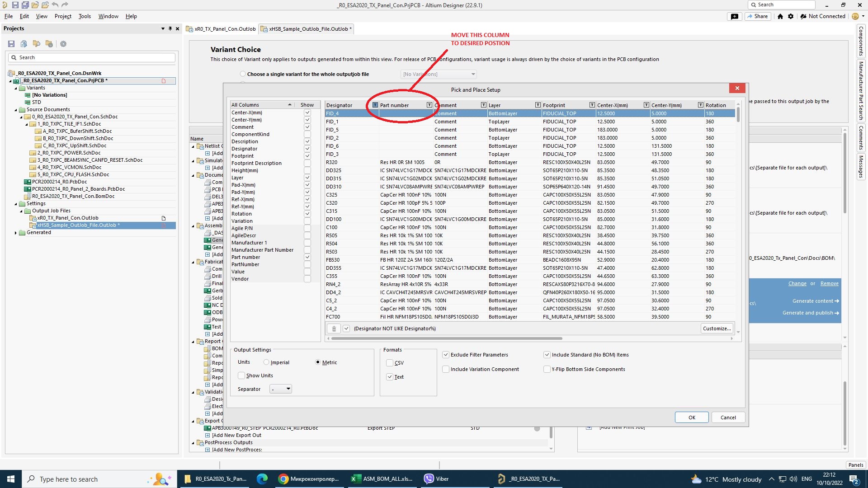The image size is (868, 488).
Task: Toggle Exclude Filter Parameters checkbox
Action: click(446, 355)
